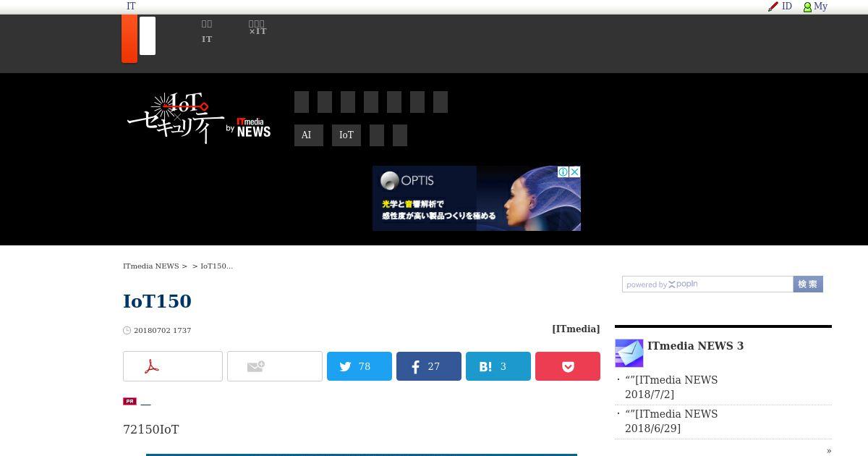Bookmark on Hatena with 3 count
868x456 pixels.
(x=498, y=366)
